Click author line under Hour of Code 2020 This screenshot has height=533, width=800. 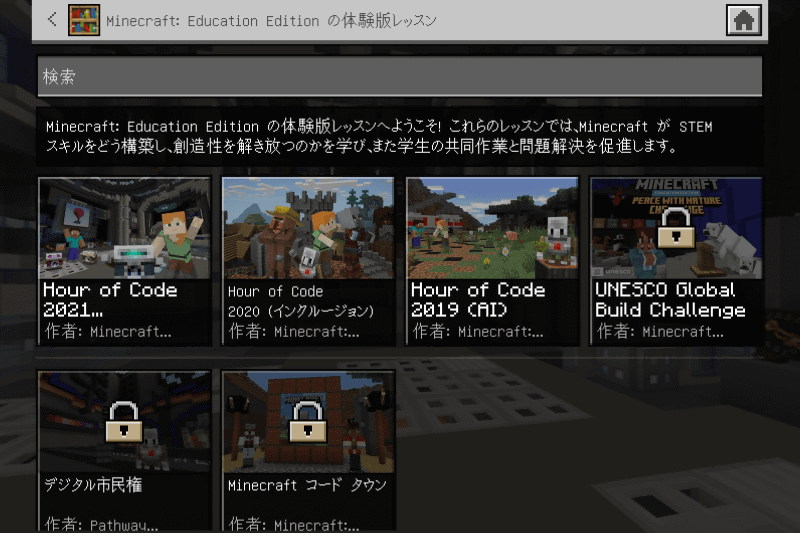coord(293,332)
